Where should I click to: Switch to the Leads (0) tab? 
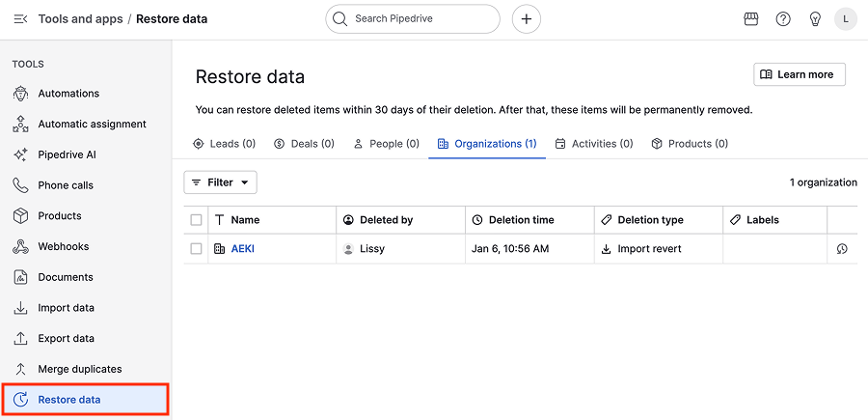[224, 144]
